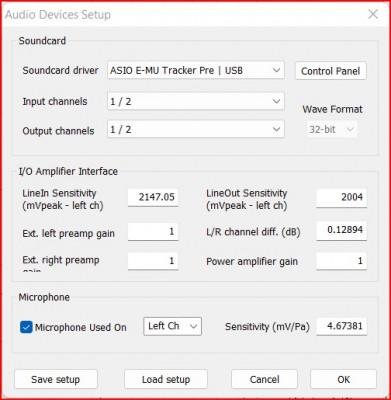Cancel the audio devices dialog
Screen dimensions: 391x400
point(264,379)
